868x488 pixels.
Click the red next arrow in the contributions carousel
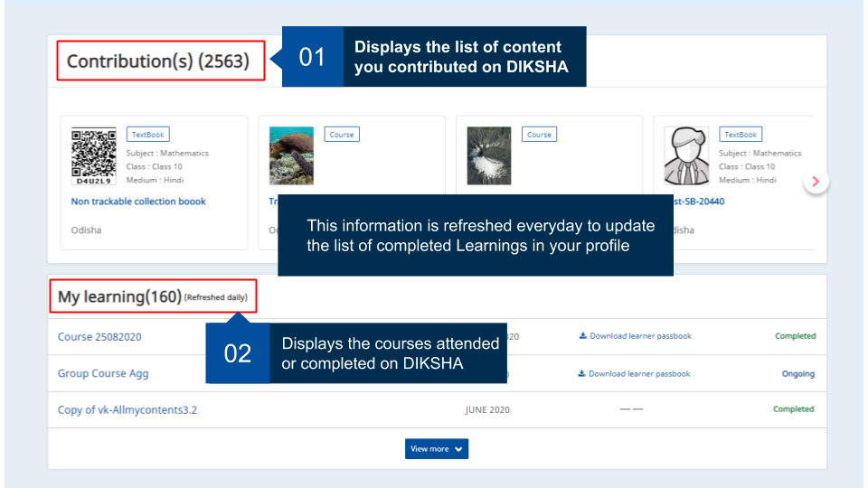816,182
